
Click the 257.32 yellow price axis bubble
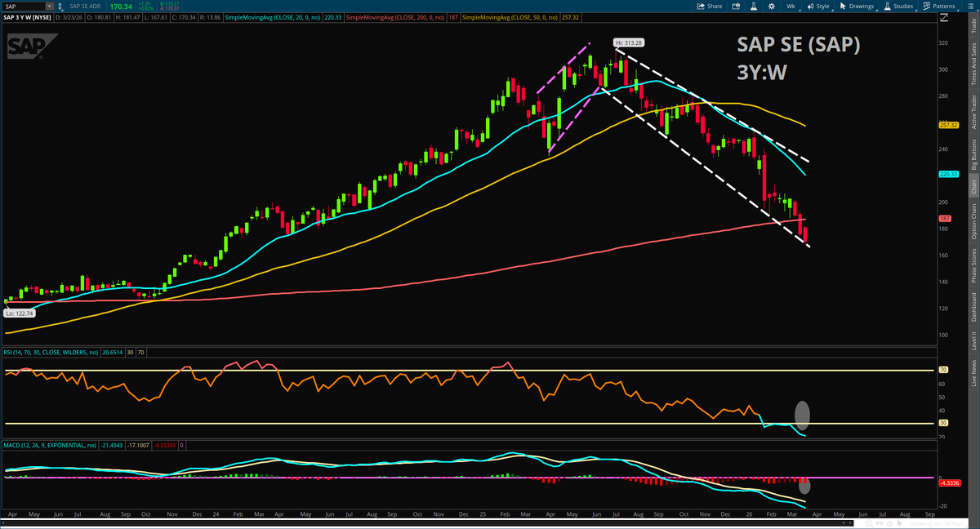tap(947, 125)
